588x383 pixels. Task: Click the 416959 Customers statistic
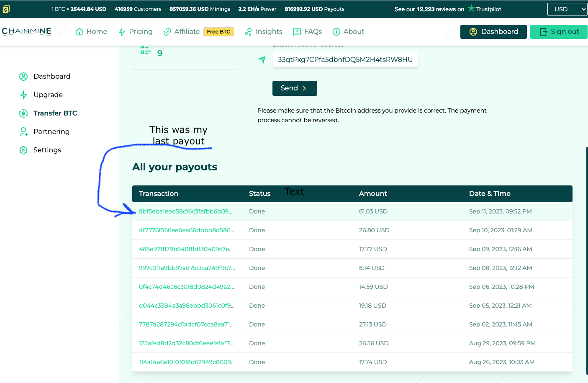[138, 9]
